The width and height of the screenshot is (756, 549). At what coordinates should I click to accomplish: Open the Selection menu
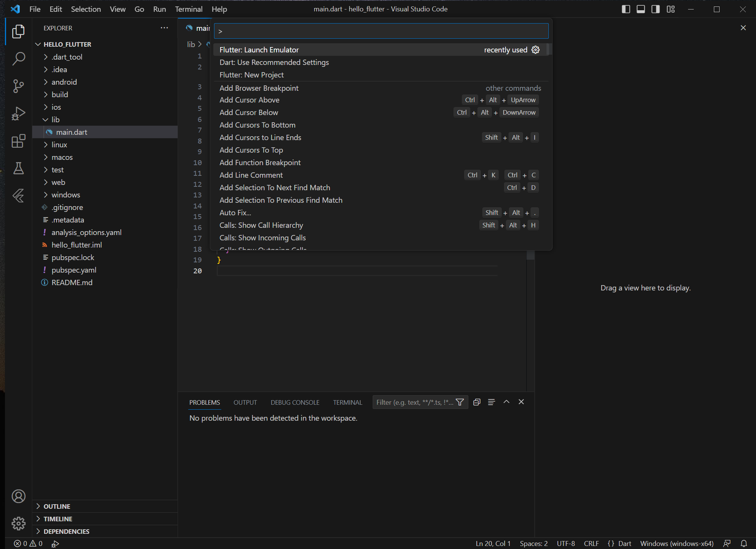pyautogui.click(x=86, y=9)
